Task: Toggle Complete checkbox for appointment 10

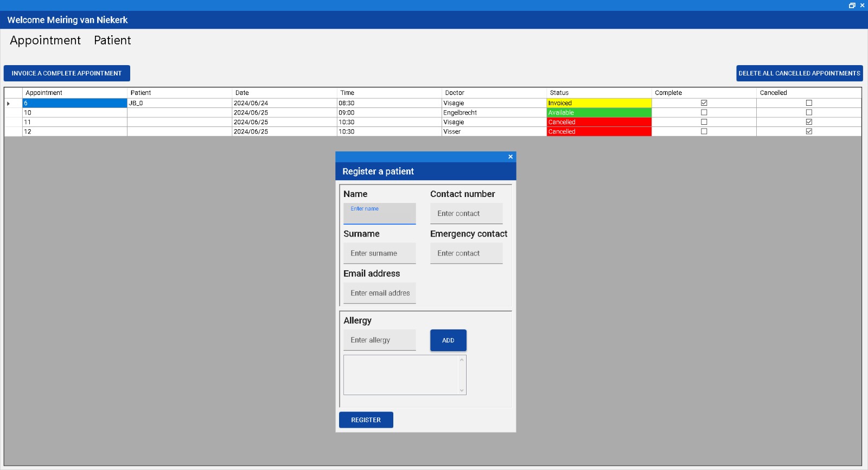Action: [704, 112]
